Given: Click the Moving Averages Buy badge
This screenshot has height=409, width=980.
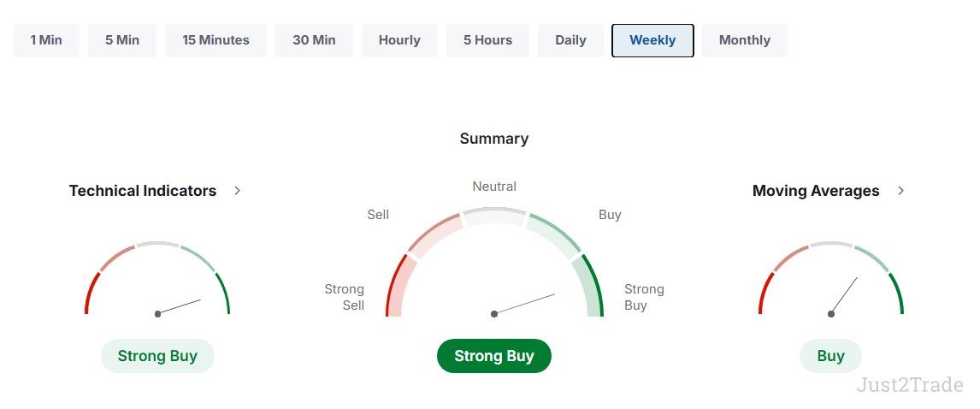Looking at the screenshot, I should (x=830, y=356).
